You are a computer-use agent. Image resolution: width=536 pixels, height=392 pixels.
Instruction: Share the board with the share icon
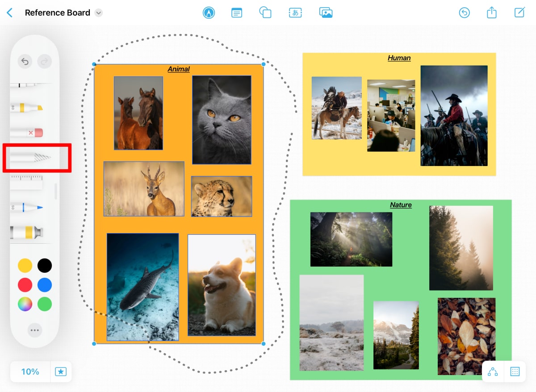pyautogui.click(x=491, y=13)
